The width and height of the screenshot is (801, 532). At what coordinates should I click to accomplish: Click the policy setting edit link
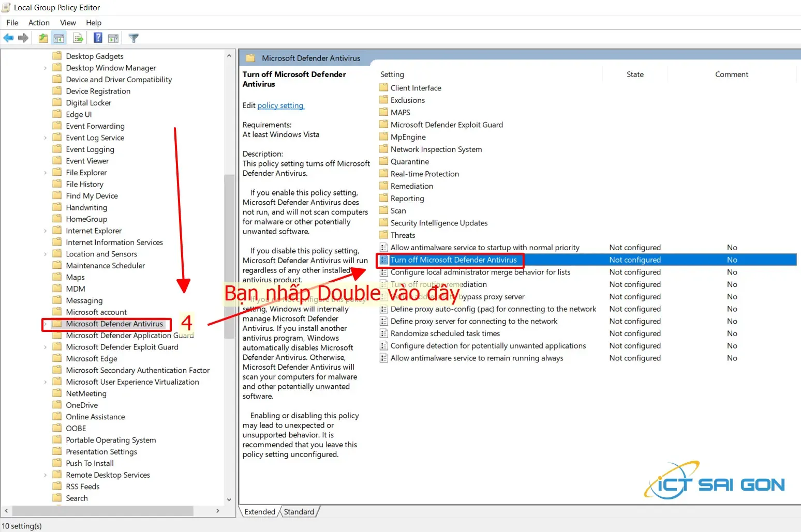(281, 105)
